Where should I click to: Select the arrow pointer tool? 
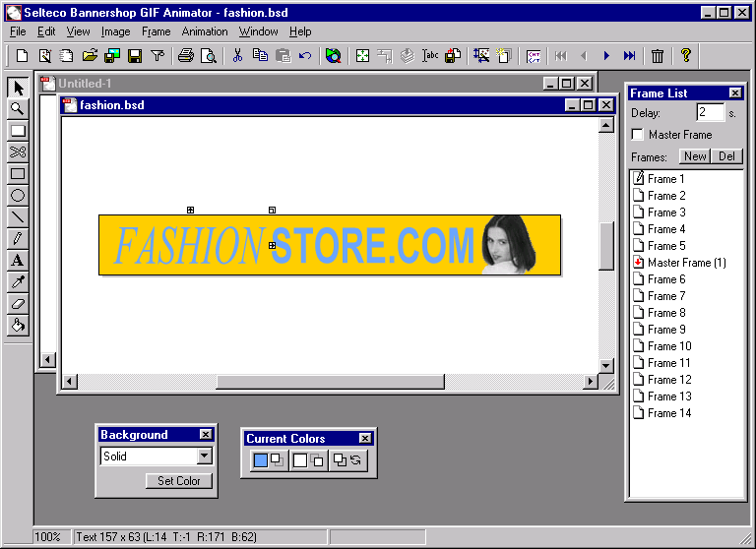tap(18, 88)
